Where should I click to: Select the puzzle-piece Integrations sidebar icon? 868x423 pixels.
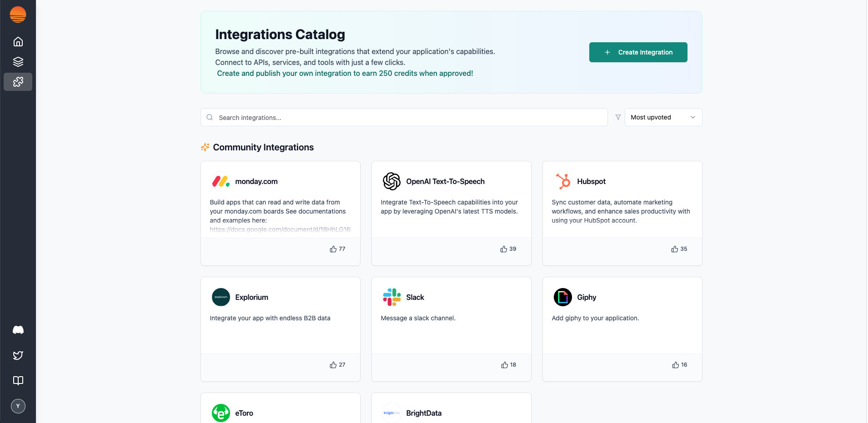coord(18,82)
